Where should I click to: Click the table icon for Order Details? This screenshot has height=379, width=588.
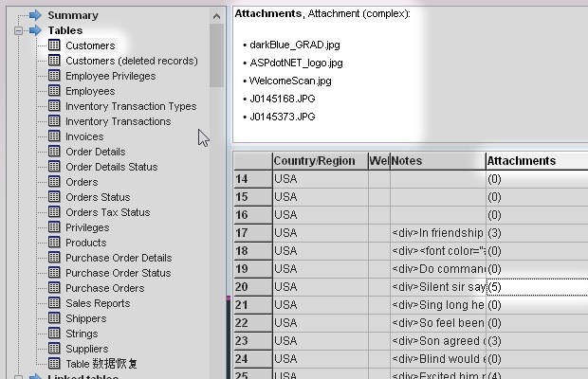54,152
